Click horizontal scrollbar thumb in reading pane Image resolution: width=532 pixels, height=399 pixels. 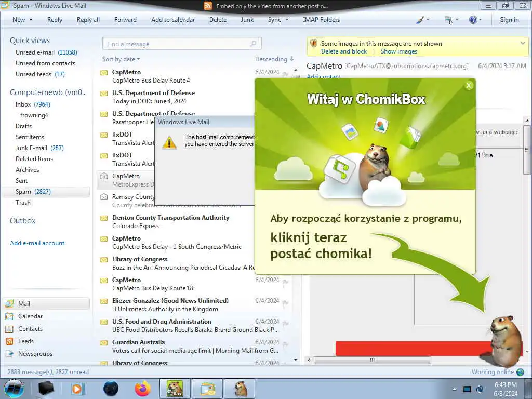click(372, 360)
